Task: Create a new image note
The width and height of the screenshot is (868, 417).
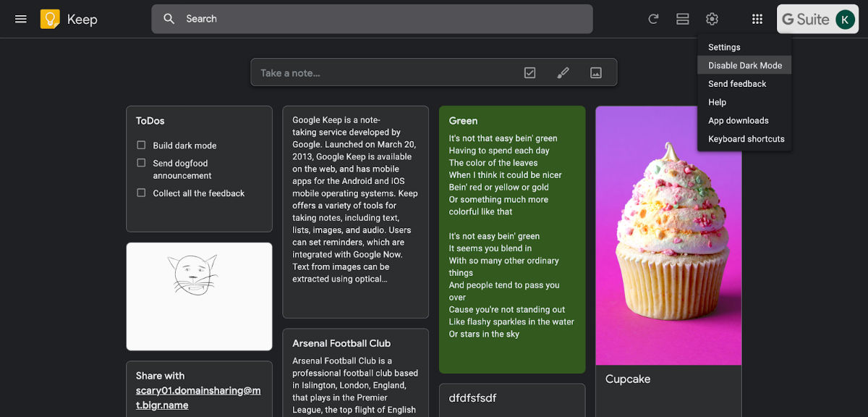Action: 596,72
